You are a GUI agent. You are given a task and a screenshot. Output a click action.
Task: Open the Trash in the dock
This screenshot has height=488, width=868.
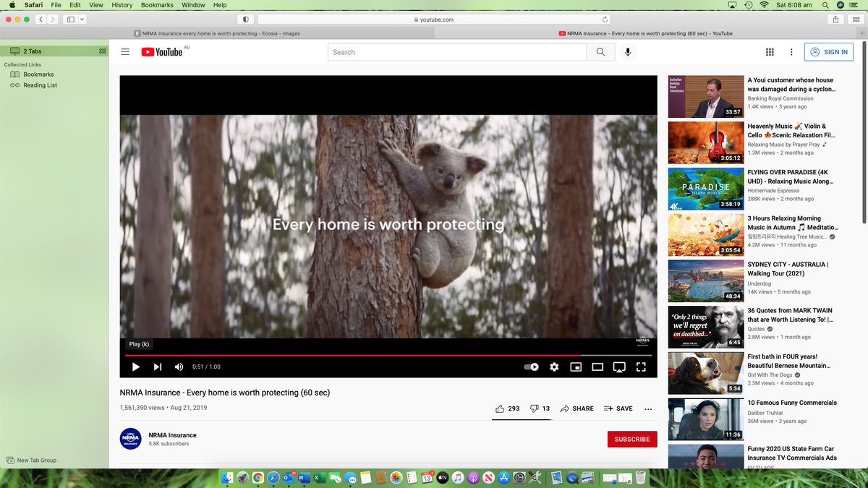pyautogui.click(x=639, y=478)
